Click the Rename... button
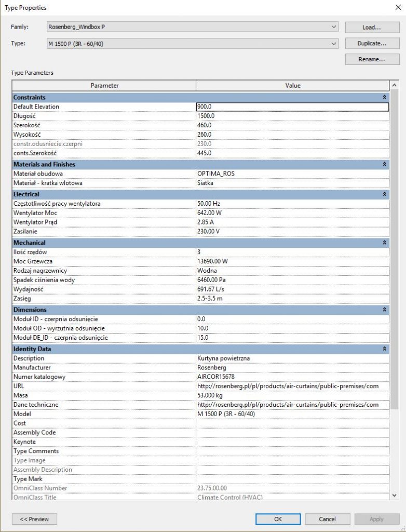Viewport: 406px width, 532px height. [372, 60]
